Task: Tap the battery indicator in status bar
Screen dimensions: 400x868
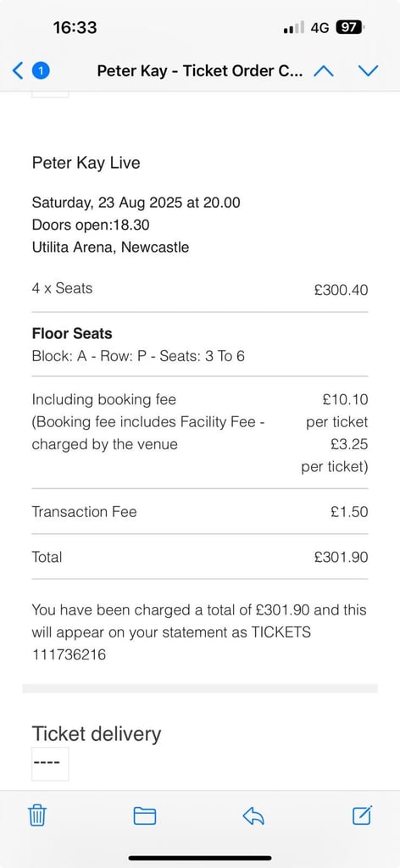Action: [350, 27]
